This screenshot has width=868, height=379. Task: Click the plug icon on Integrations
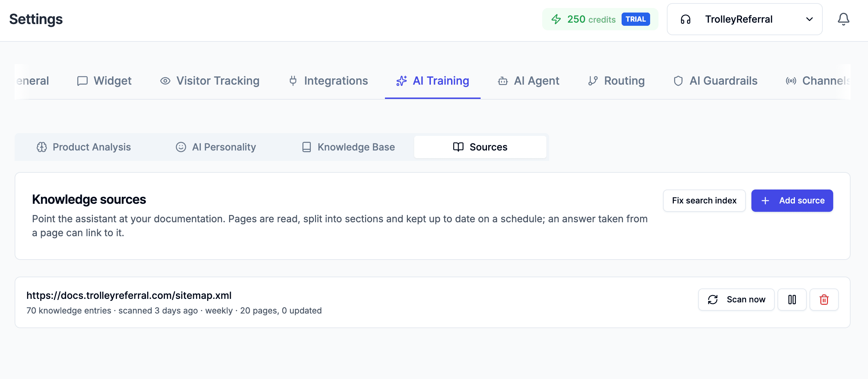(293, 81)
